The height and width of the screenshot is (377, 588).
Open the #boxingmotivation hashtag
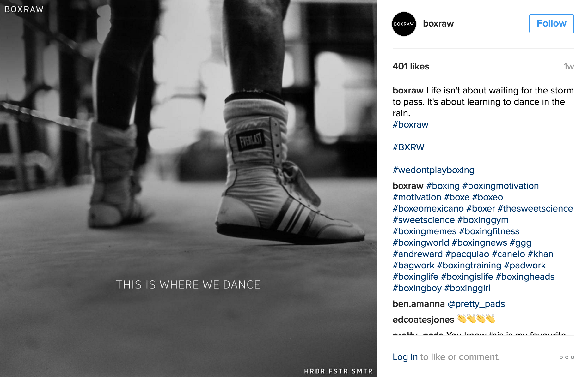[500, 186]
